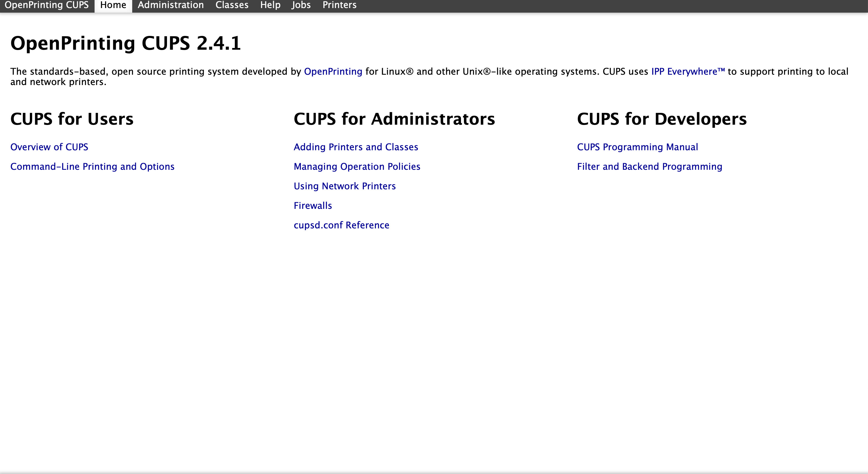Image resolution: width=868 pixels, height=474 pixels.
Task: Click the OpenPrinting CUPS 2.4.1 heading
Action: (x=126, y=43)
